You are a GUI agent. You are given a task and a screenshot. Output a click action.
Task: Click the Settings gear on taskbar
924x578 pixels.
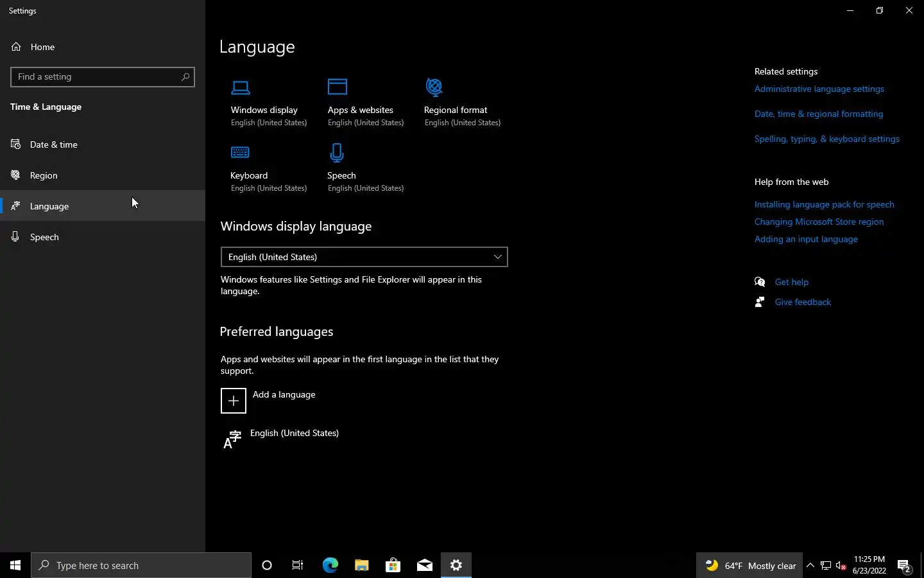tap(456, 565)
